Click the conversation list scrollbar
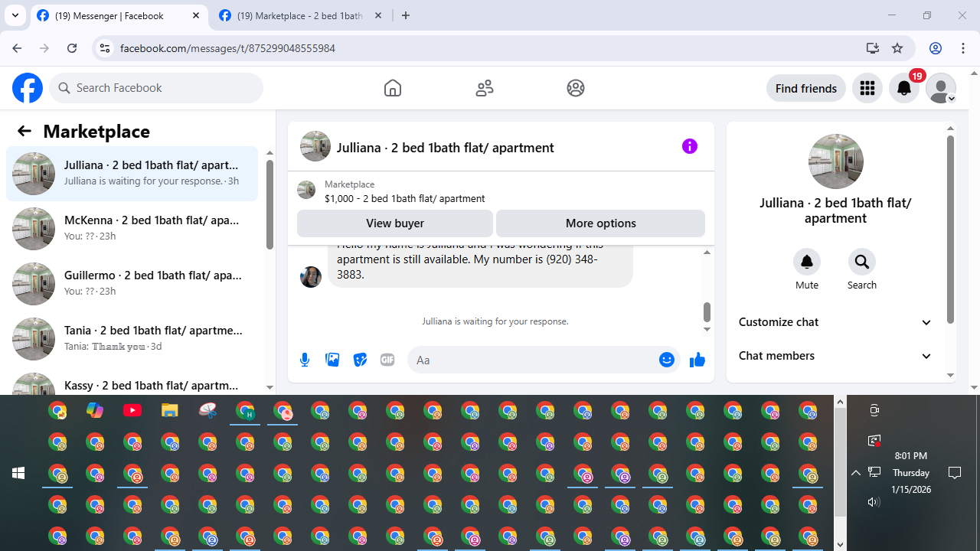 269,204
